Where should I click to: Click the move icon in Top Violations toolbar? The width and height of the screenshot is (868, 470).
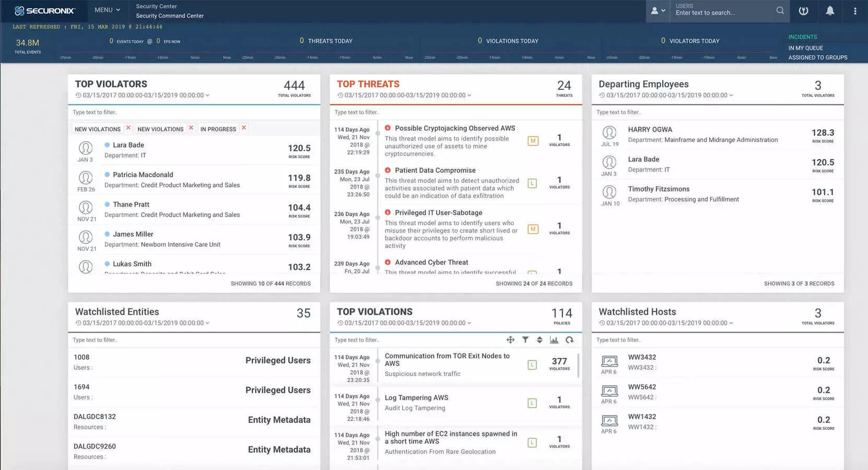pyautogui.click(x=510, y=340)
